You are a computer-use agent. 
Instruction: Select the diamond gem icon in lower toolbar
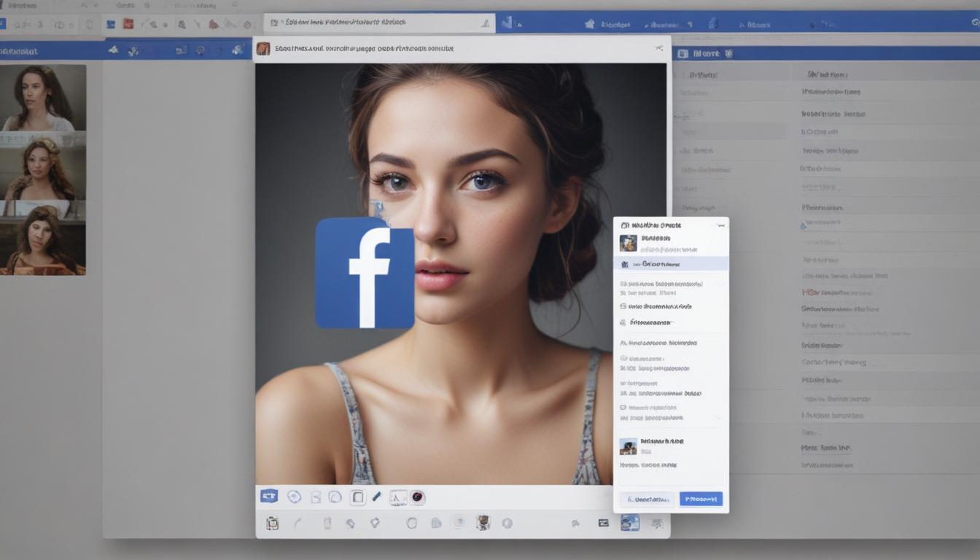pyautogui.click(x=375, y=522)
